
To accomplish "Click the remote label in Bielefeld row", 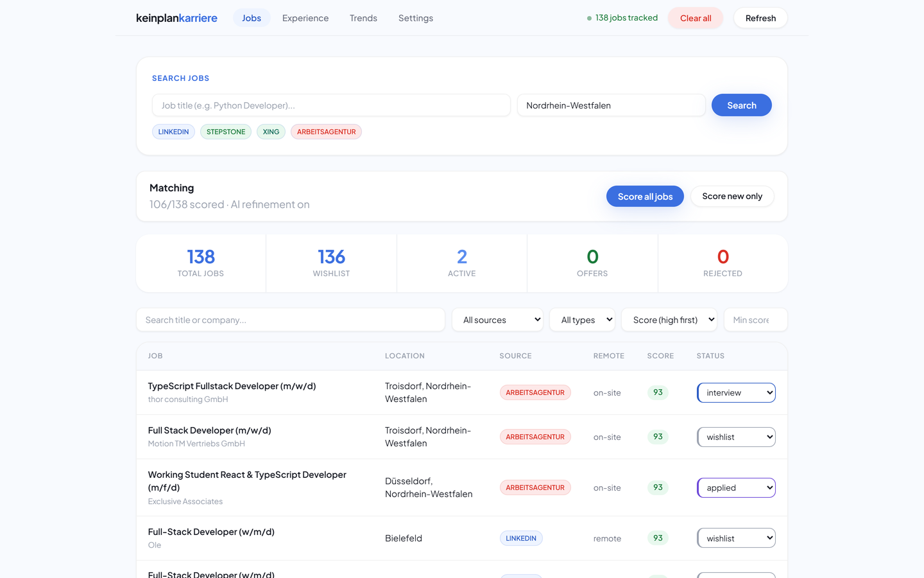I will click(x=607, y=538).
